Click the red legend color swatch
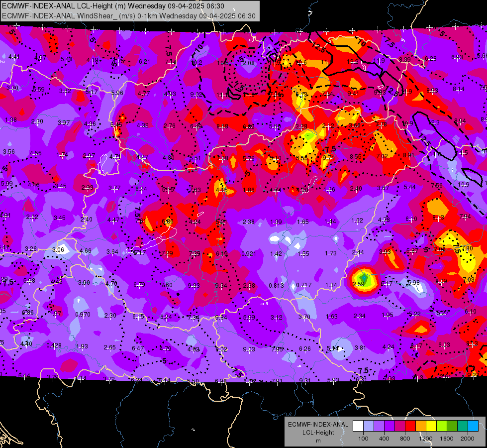This screenshot has width=487, height=448. click(410, 426)
